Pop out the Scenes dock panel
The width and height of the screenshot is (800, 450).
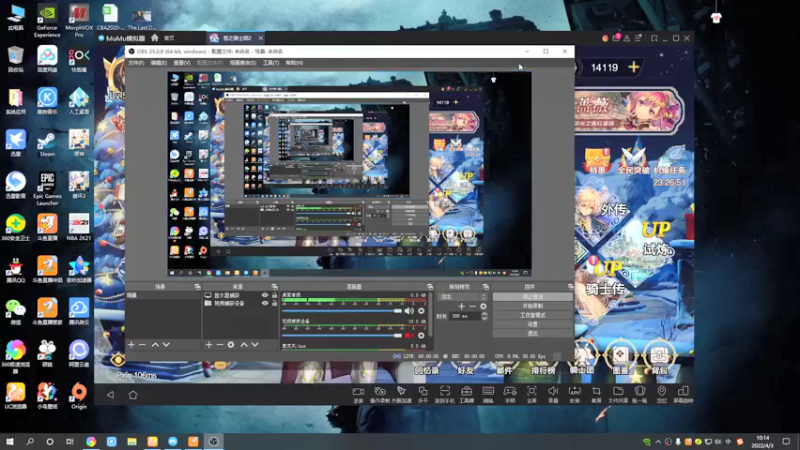tap(197, 287)
